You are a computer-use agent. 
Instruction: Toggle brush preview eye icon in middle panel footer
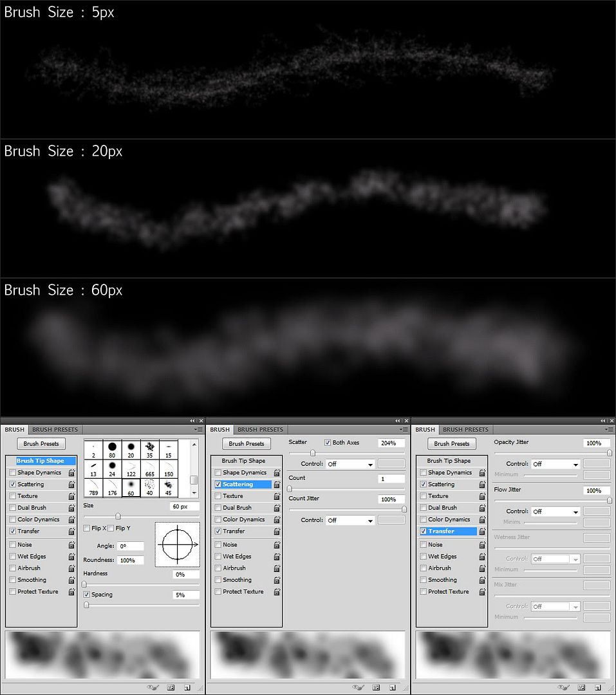coord(358,687)
